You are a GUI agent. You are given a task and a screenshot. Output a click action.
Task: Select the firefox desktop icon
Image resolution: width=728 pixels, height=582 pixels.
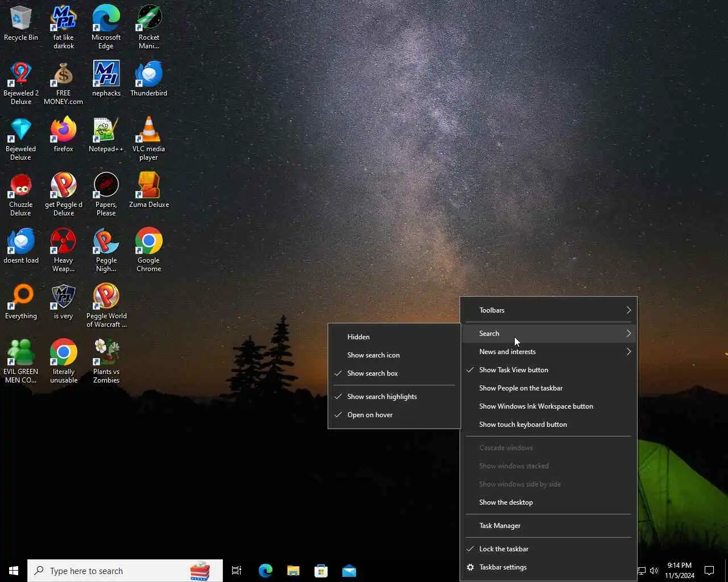pos(64,135)
